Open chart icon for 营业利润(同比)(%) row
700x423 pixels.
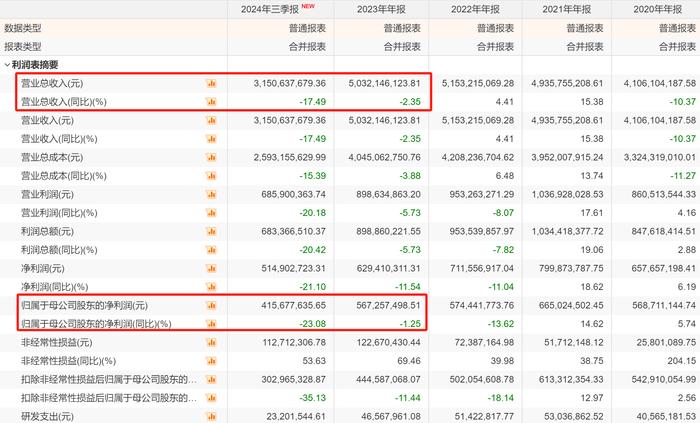(x=211, y=213)
